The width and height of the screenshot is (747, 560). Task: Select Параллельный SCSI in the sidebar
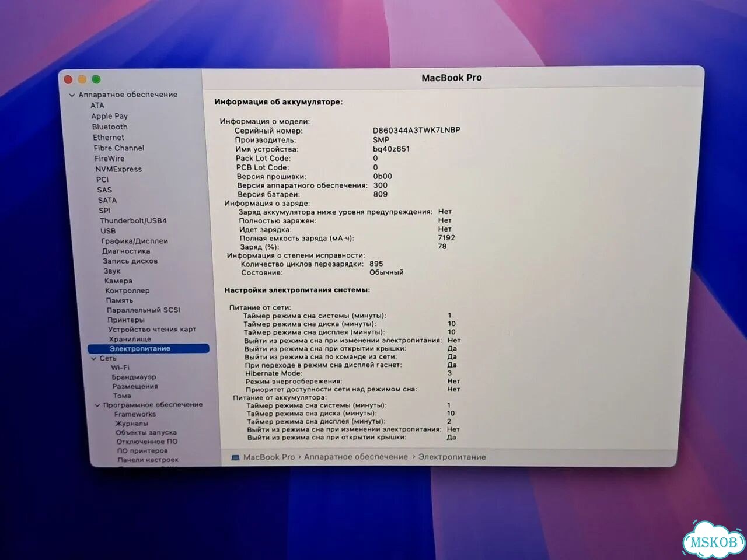(144, 310)
